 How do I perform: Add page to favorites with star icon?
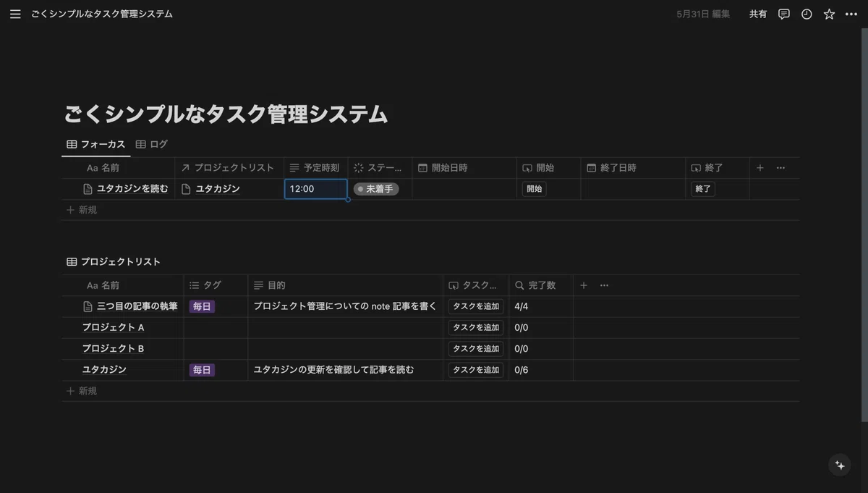[829, 14]
